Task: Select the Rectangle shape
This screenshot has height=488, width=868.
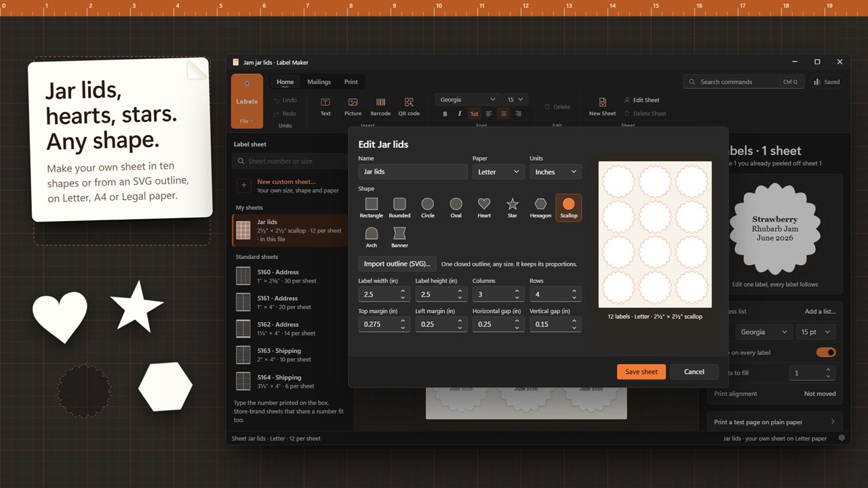Action: tap(371, 207)
